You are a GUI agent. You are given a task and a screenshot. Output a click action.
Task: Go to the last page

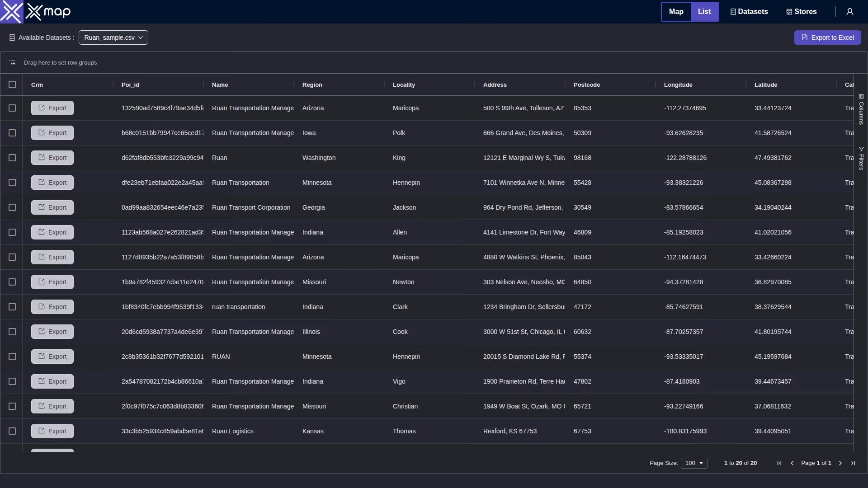point(853,463)
